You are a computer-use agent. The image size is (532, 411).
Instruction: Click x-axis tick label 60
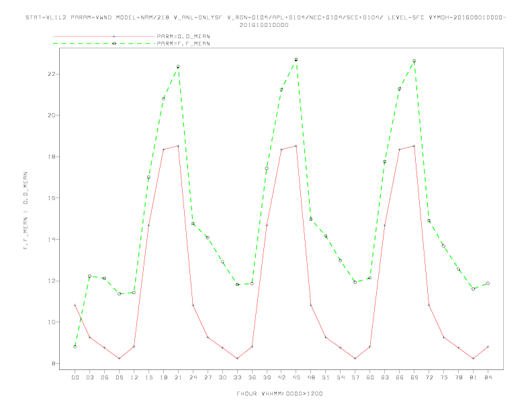370,377
